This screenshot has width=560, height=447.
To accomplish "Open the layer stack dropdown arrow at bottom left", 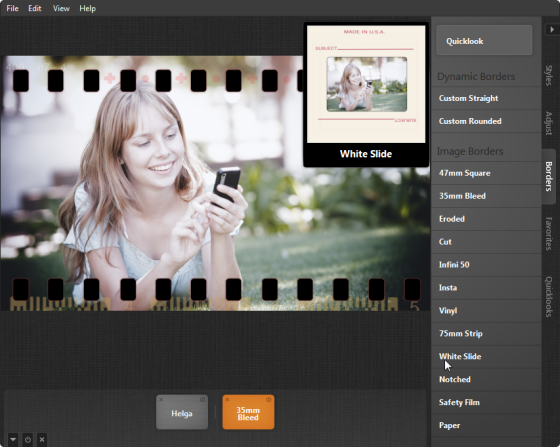I will coord(13,440).
